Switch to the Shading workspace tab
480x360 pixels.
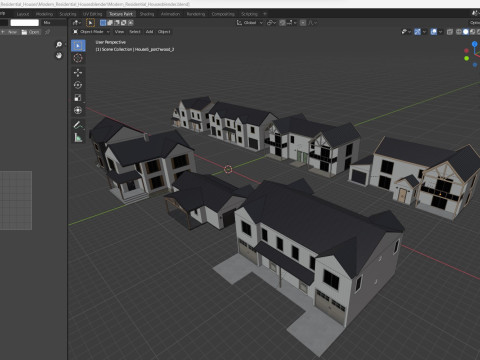tap(147, 14)
